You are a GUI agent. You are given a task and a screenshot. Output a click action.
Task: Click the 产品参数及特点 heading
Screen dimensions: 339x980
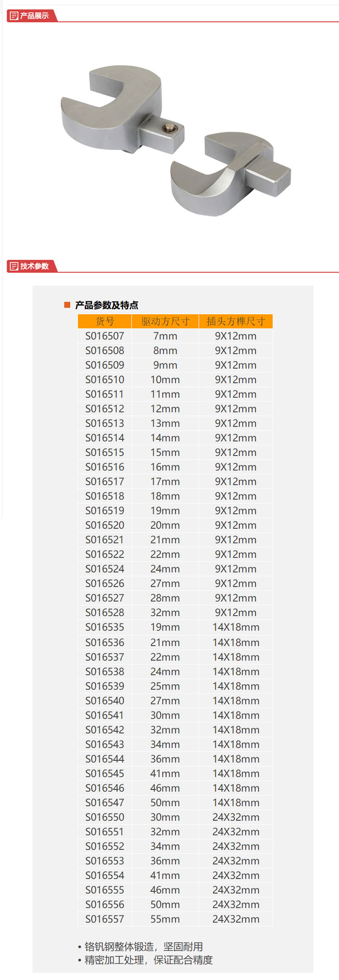click(x=107, y=305)
